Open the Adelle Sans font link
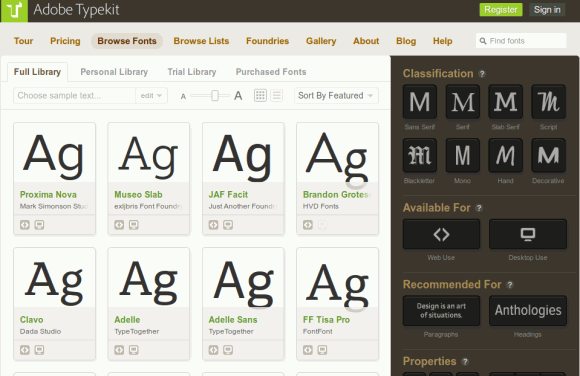Screen dimensions: 580x376 pyautogui.click(x=233, y=320)
